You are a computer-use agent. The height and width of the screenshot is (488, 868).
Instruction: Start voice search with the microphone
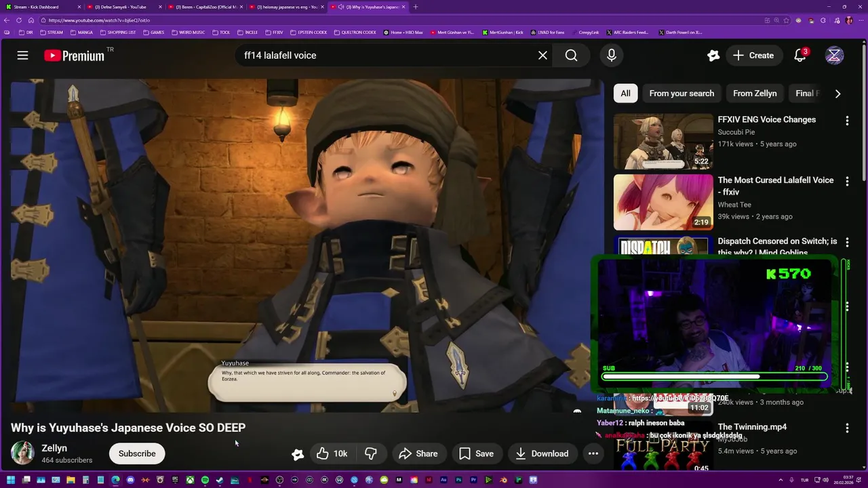[x=612, y=56]
